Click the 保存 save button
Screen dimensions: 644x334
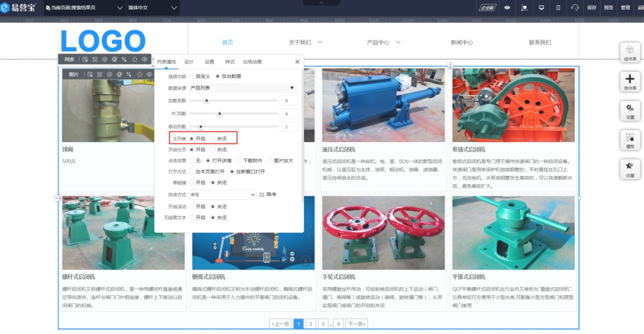(x=592, y=8)
